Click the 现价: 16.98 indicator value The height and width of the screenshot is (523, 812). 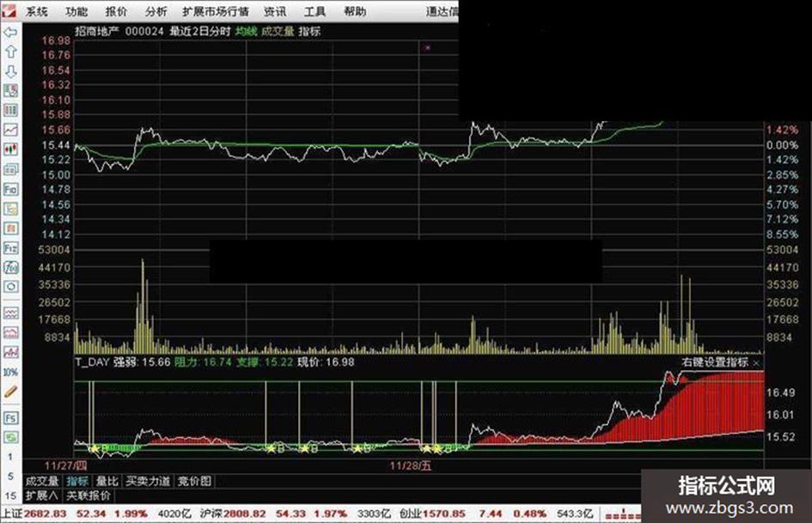point(327,362)
